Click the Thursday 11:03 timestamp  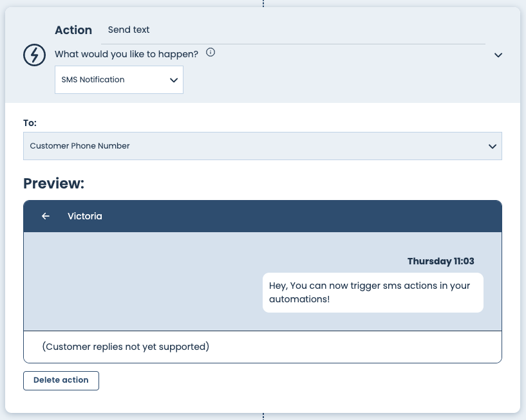coord(440,261)
